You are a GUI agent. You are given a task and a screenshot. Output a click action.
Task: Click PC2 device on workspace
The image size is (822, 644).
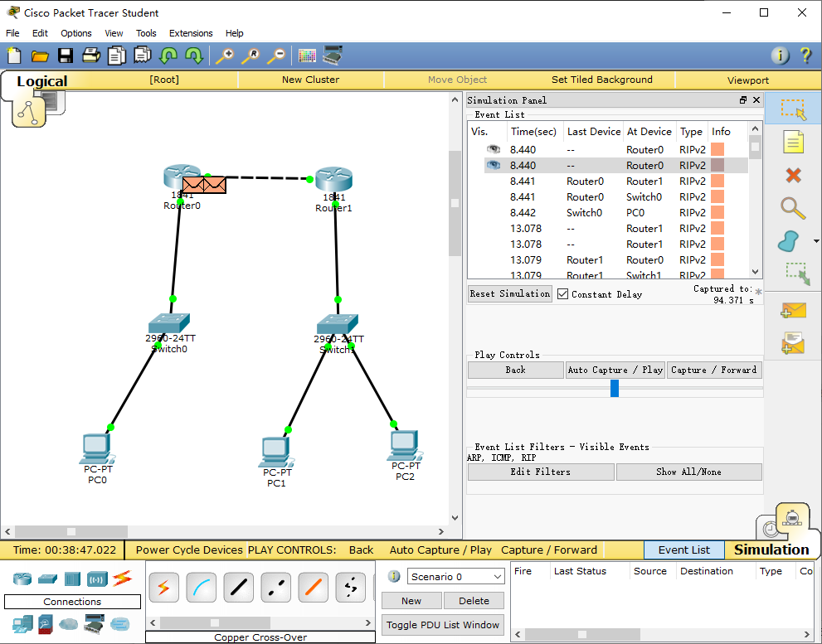click(405, 445)
